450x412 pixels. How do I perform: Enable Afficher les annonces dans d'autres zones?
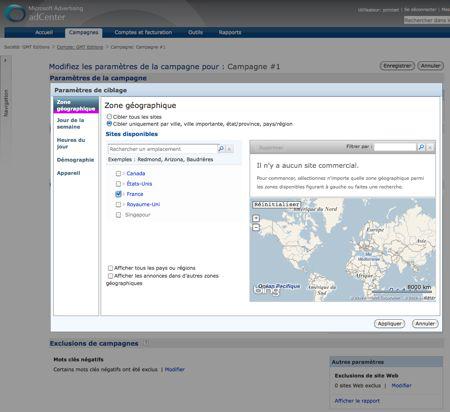tap(110, 276)
